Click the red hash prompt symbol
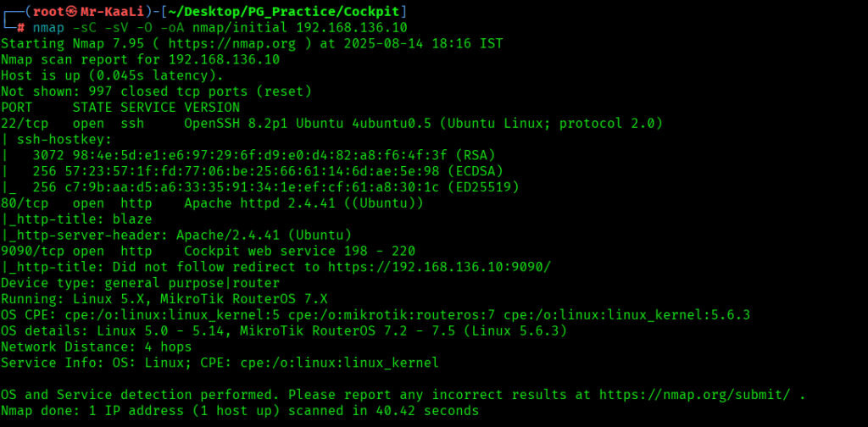Viewport: 868px width, 427px height. pyautogui.click(x=21, y=27)
